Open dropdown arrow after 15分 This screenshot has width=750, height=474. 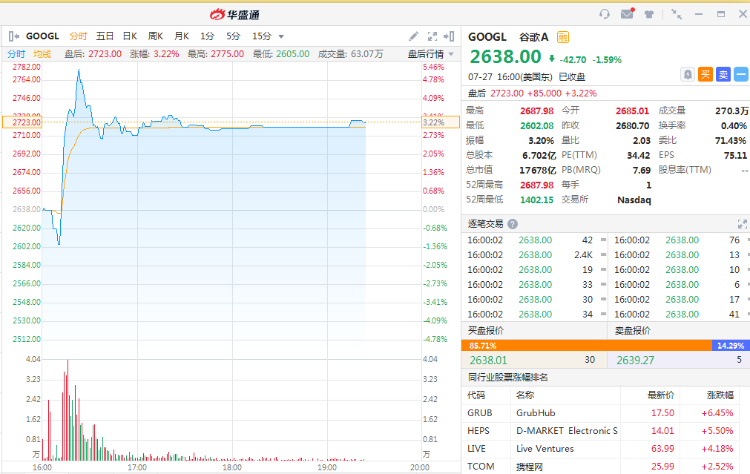pos(281,36)
